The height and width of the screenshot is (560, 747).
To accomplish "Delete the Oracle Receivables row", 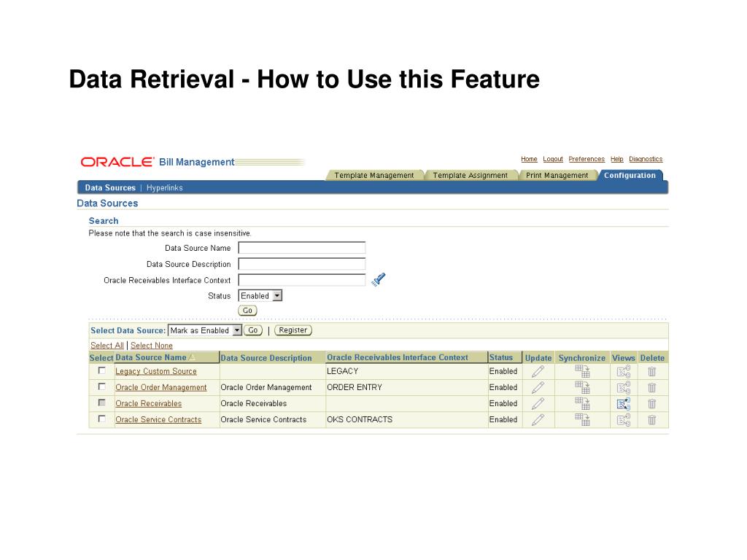I will 651,404.
